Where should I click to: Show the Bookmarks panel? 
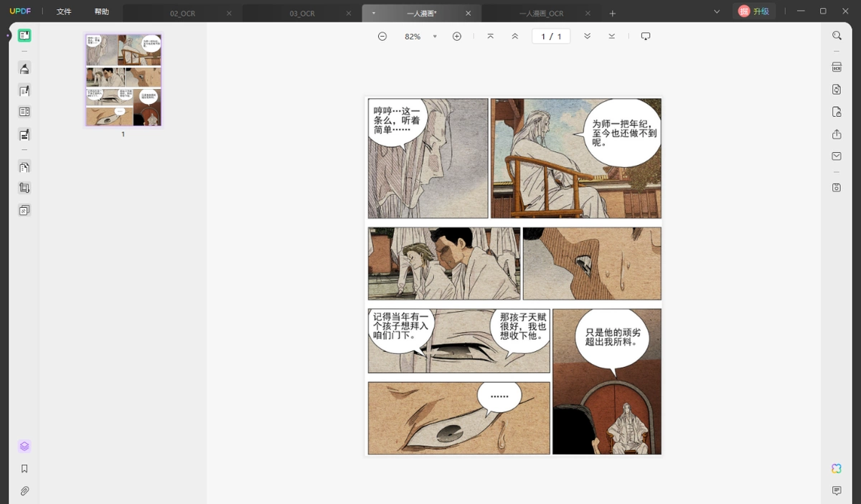click(24, 469)
